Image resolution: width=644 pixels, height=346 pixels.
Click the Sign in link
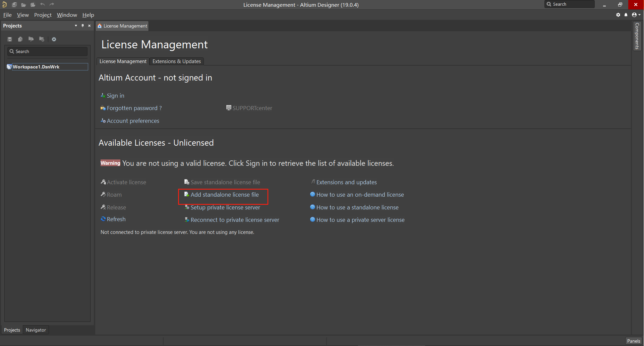tap(113, 96)
